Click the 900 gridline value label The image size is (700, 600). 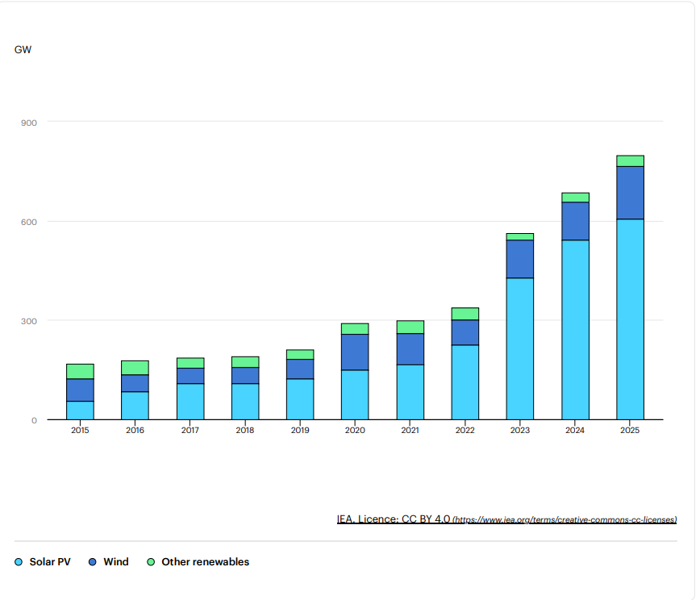click(x=28, y=122)
